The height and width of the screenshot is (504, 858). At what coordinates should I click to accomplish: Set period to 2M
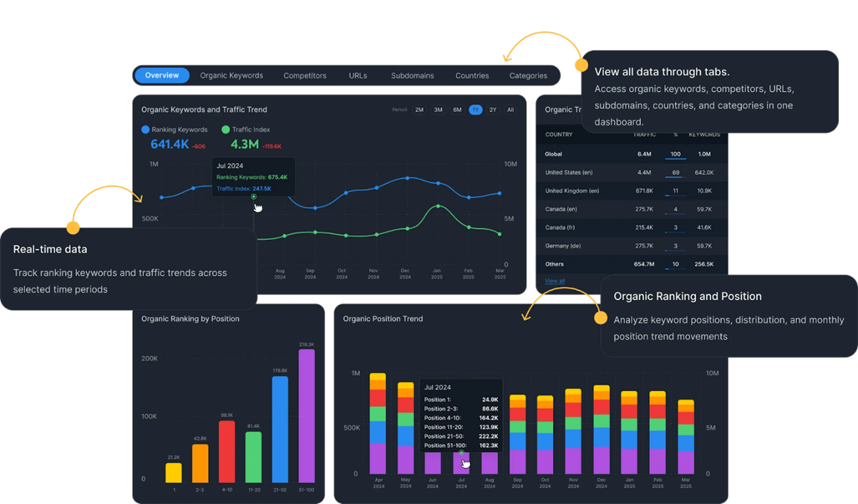point(419,110)
